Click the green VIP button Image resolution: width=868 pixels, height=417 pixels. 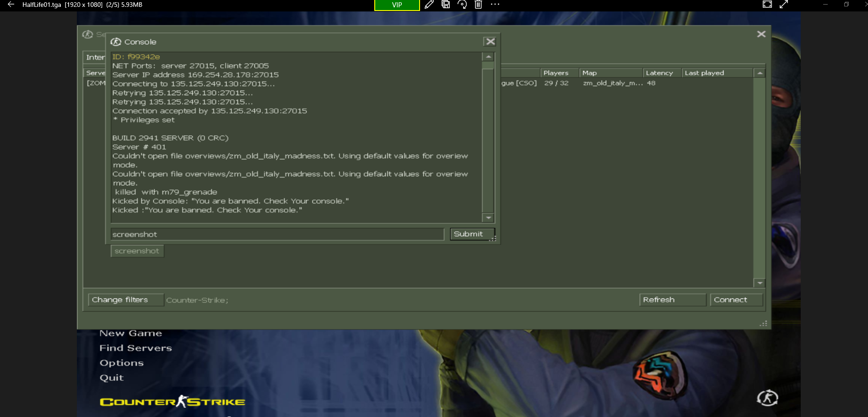pos(397,5)
